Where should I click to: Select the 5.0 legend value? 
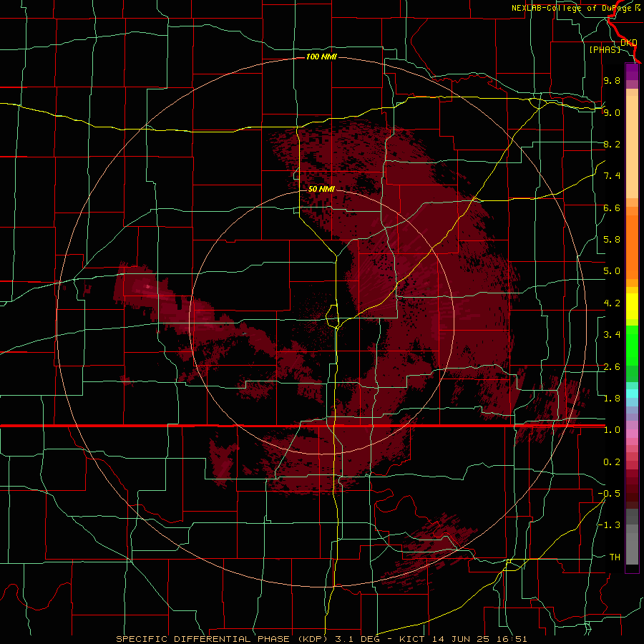pyautogui.click(x=612, y=271)
